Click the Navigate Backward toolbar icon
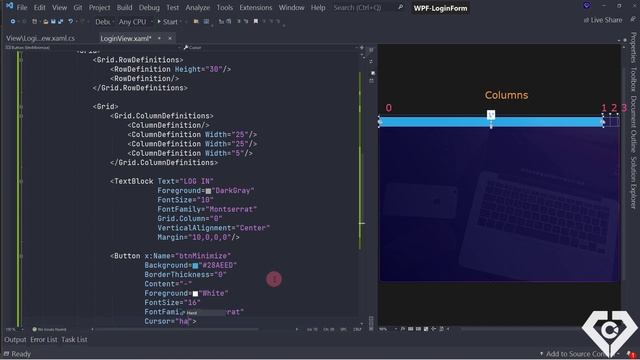Image resolution: width=640 pixels, height=360 pixels. click(x=13, y=21)
